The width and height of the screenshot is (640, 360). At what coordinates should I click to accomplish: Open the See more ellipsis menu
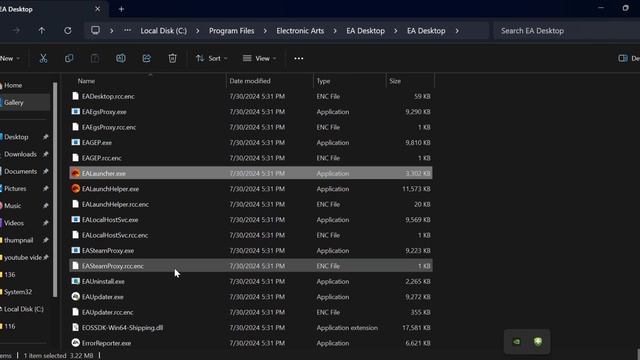(299, 58)
